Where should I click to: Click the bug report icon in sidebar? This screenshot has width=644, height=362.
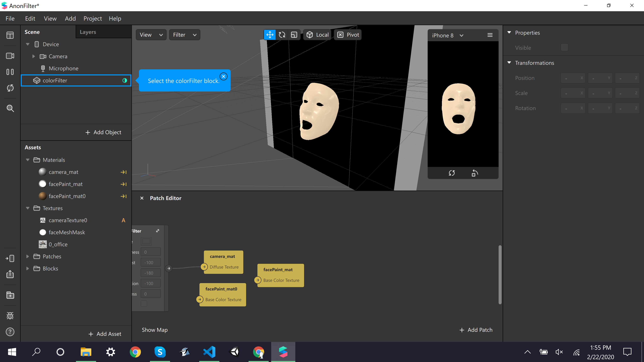click(x=10, y=316)
